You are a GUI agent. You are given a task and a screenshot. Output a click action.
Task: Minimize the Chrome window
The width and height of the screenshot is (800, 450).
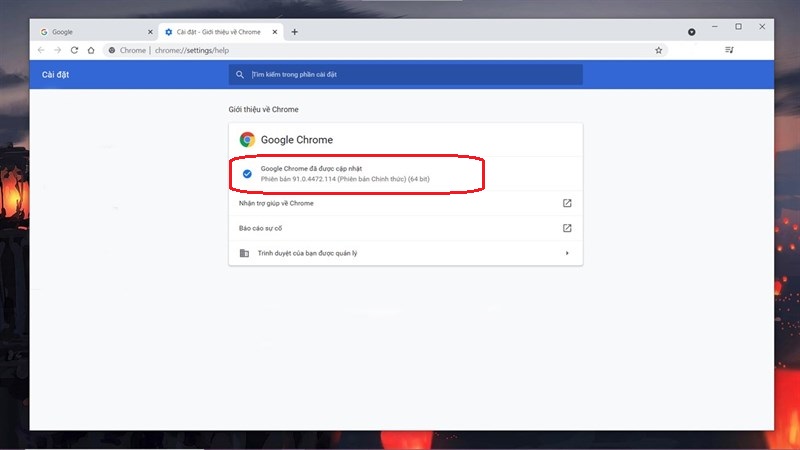[715, 27]
